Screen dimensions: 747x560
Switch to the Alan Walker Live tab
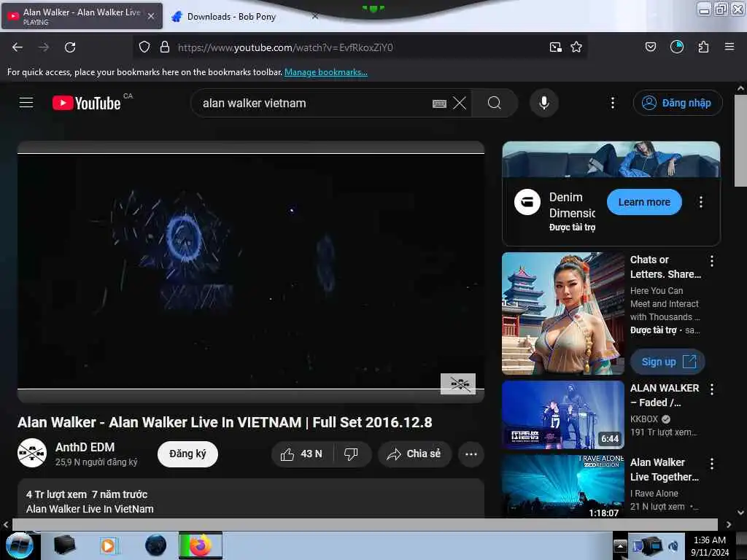point(82,16)
